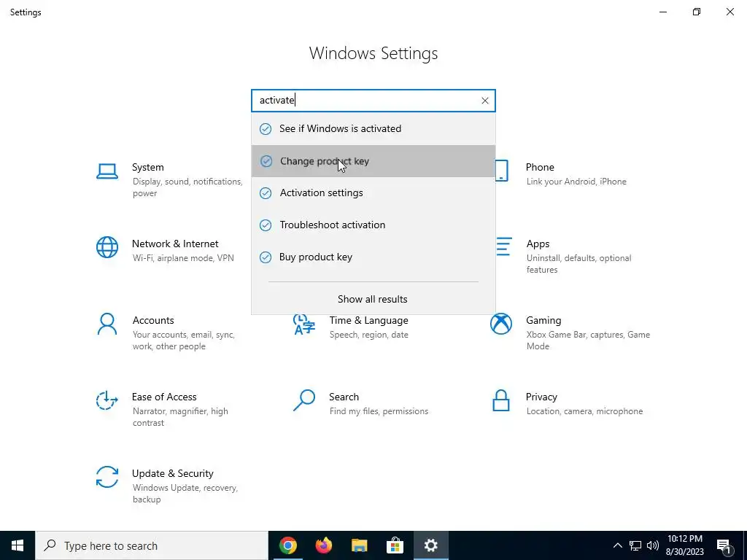Open Update & Security refresh icon

(107, 477)
